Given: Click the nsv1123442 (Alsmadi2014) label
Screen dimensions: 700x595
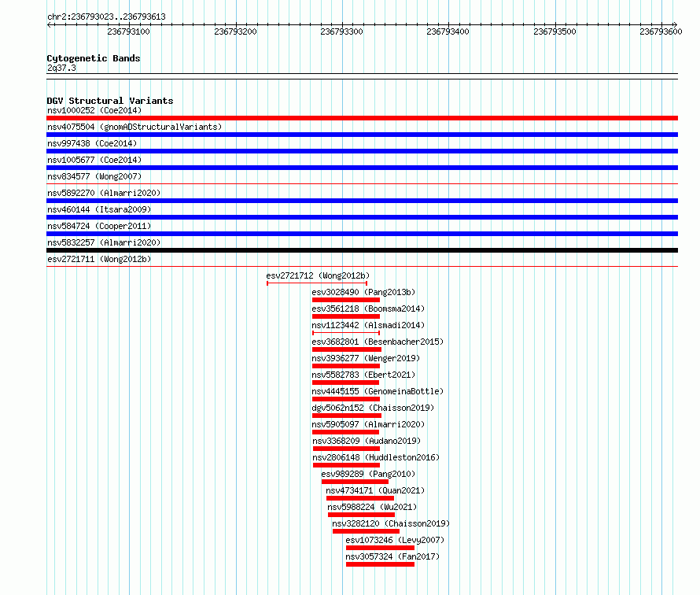Looking at the screenshot, I should coord(368,325).
